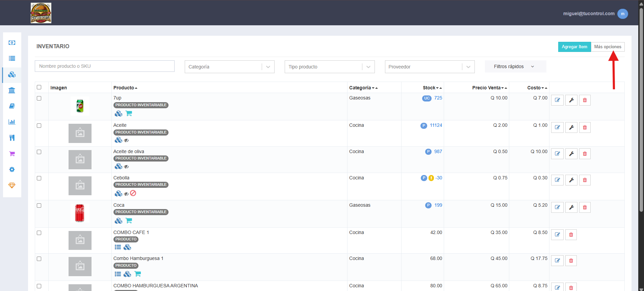Screen dimensions: 644x291
Task: Check the 7up row checkbox
Action: tap(39, 98)
